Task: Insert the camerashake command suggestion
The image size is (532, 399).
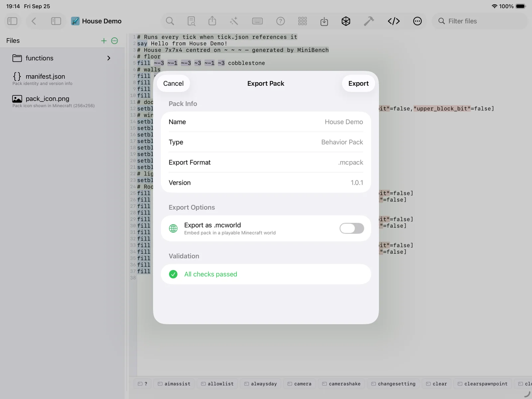Action: coord(341,384)
